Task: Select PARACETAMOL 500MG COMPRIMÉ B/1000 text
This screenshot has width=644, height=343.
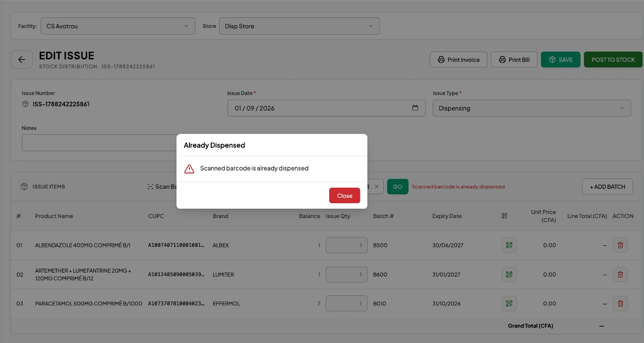Action: pyautogui.click(x=89, y=303)
